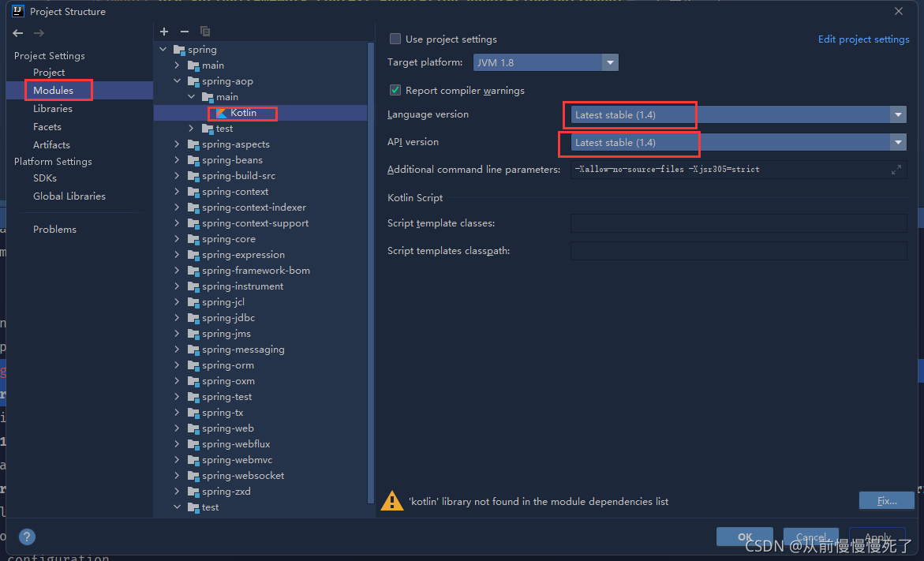The width and height of the screenshot is (924, 561).
Task: Collapse the spring root tree node
Action: point(163,50)
